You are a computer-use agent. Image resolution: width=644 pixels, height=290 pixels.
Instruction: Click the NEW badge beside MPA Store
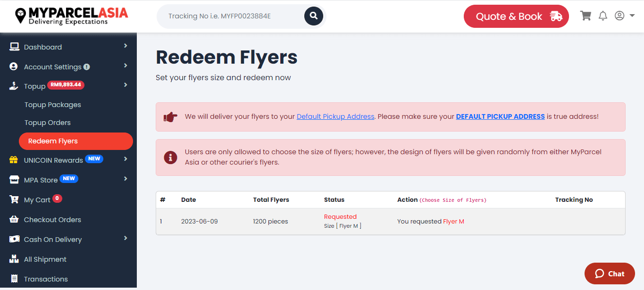[x=69, y=179]
